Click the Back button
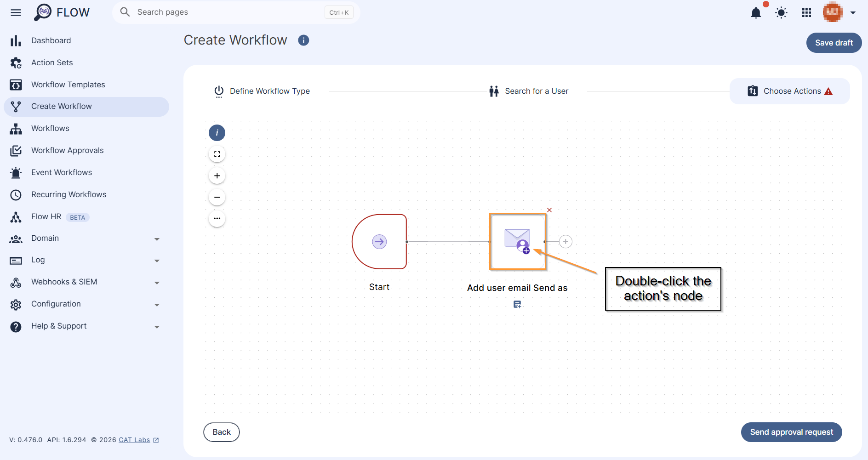 click(222, 432)
